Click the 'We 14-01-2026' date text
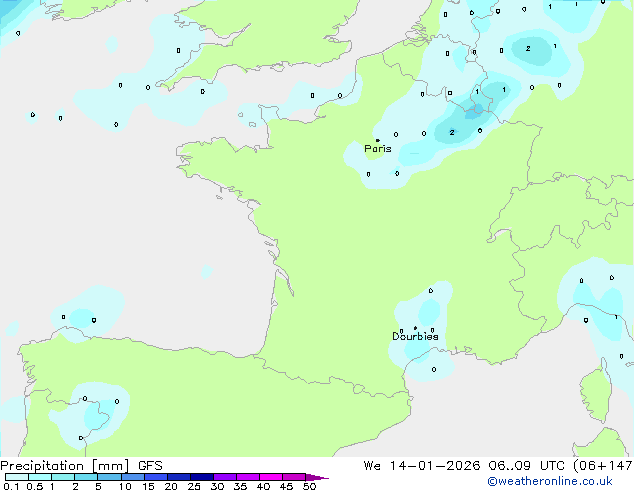Screen dimensions: 634x490 click(422, 466)
